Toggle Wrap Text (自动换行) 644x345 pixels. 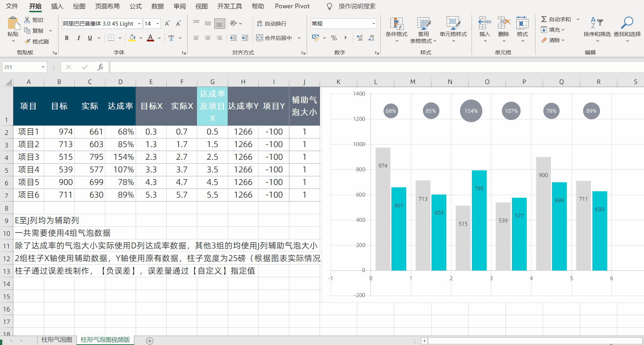(x=271, y=23)
